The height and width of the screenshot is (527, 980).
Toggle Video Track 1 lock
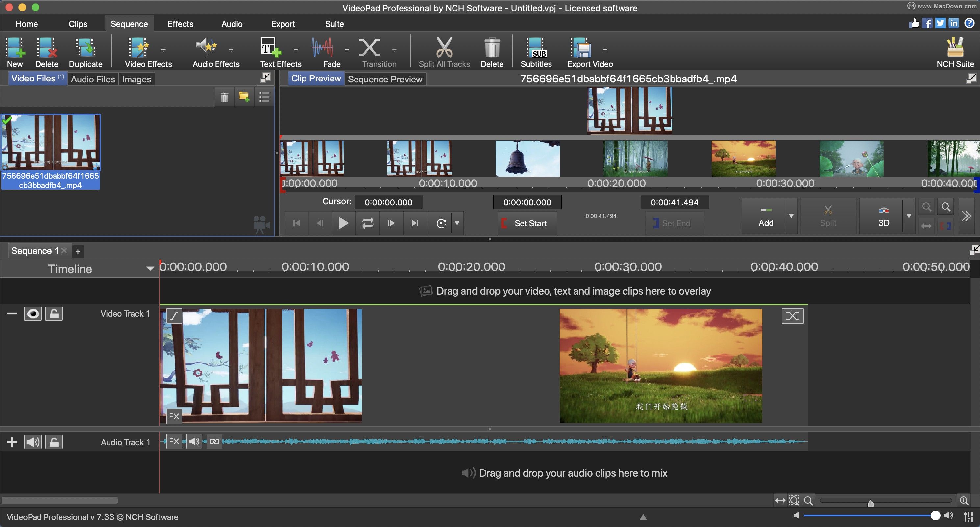(54, 313)
